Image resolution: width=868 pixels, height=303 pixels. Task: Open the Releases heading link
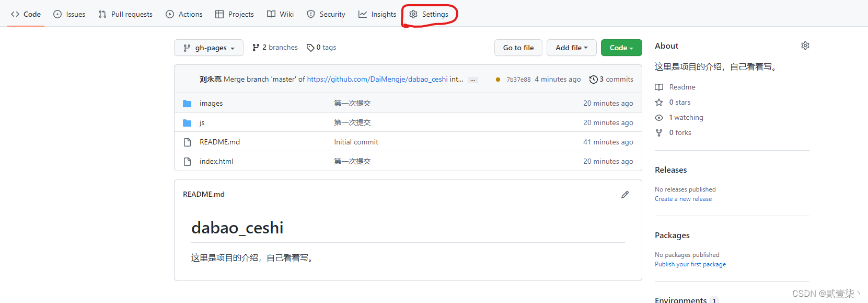point(670,170)
